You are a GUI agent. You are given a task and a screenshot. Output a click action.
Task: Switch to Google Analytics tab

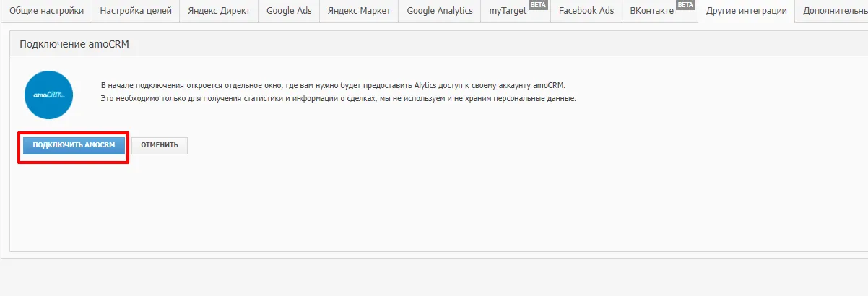(x=440, y=12)
